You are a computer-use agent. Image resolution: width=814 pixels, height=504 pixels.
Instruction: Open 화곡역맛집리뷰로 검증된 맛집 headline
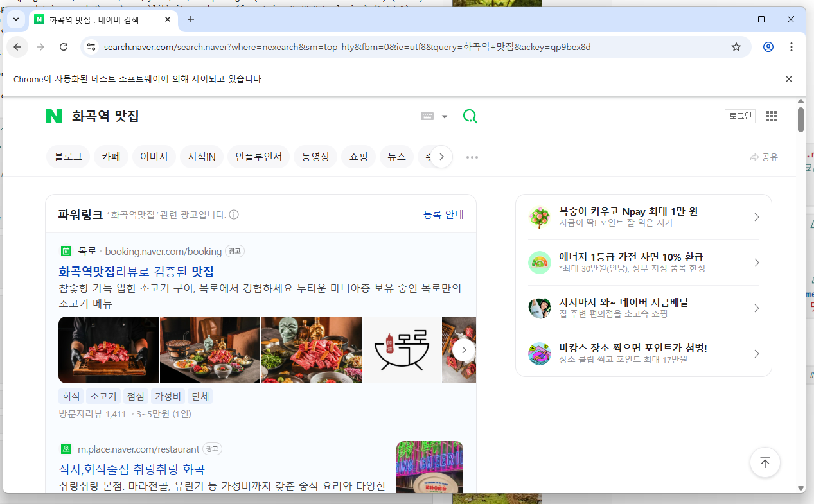coord(136,272)
